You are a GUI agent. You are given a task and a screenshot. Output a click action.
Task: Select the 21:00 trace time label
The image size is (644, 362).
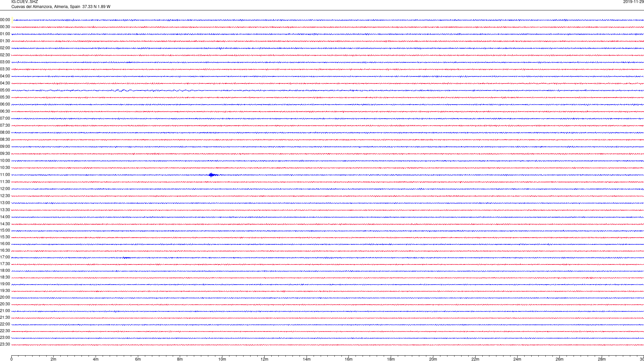[x=5, y=311]
